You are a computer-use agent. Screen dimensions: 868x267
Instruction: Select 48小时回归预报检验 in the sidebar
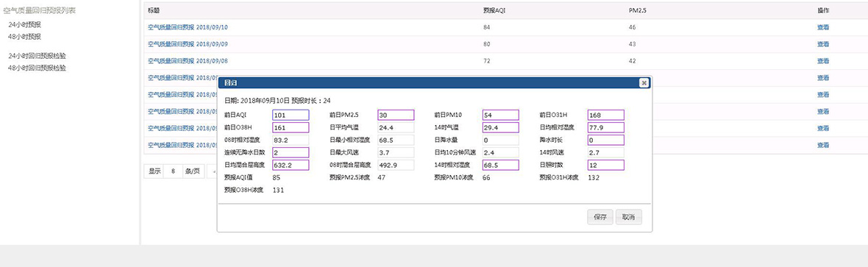point(37,68)
